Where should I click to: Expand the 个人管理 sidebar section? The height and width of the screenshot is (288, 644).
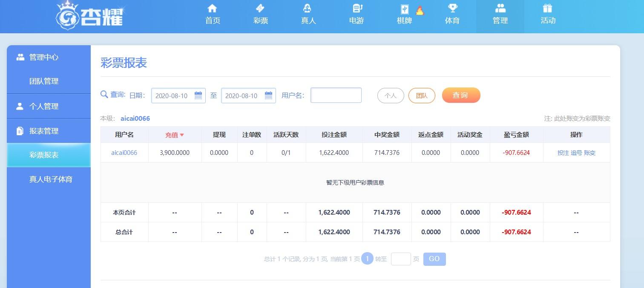click(x=44, y=106)
